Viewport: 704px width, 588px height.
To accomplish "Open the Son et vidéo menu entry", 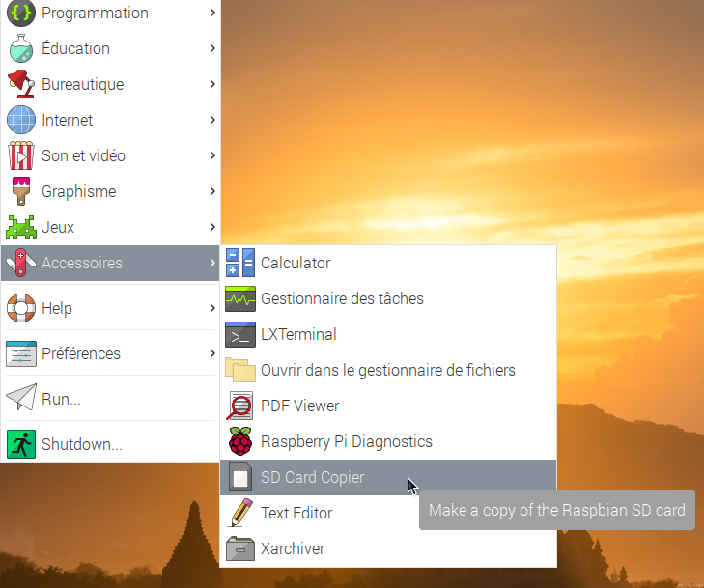I will click(110, 155).
